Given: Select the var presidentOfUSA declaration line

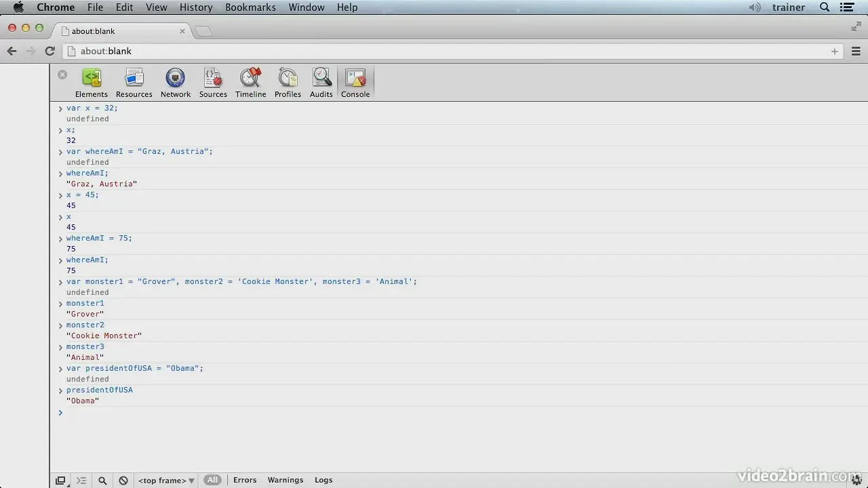Looking at the screenshot, I should click(135, 369).
